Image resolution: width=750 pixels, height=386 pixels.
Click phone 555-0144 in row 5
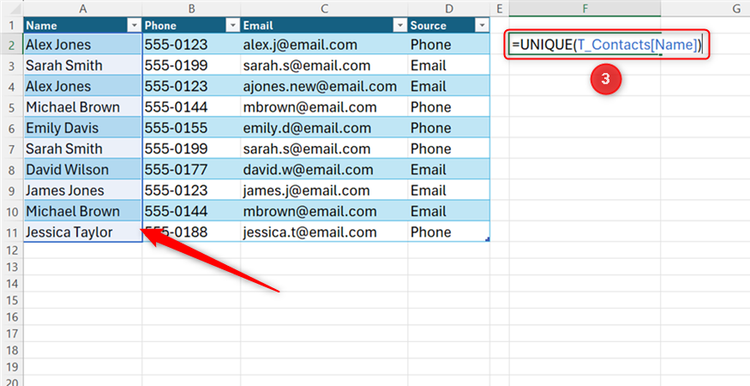tap(191, 107)
